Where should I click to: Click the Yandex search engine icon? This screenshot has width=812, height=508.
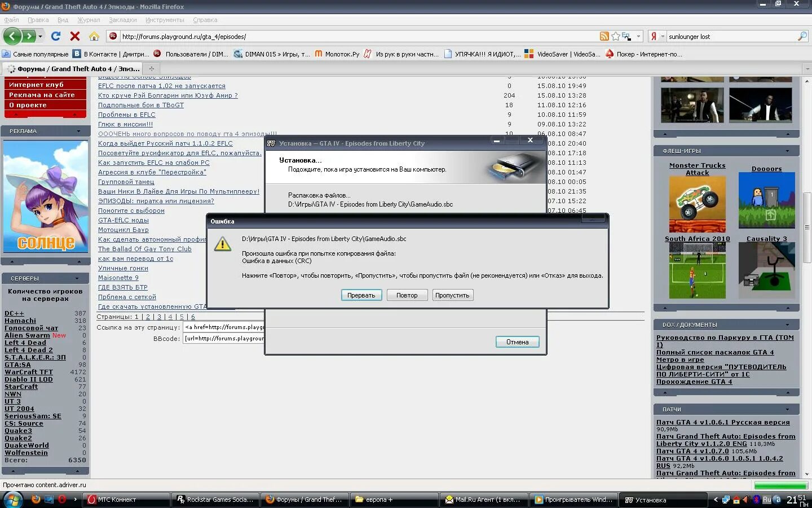654,36
